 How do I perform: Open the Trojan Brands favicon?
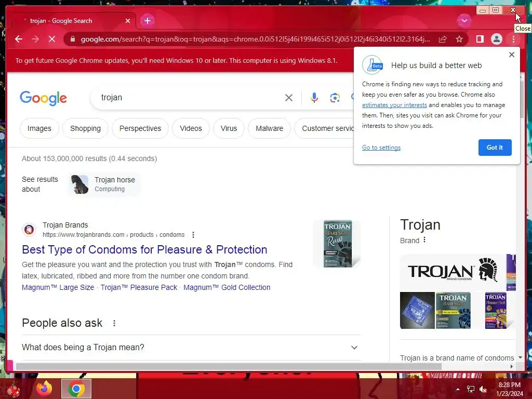point(29,230)
